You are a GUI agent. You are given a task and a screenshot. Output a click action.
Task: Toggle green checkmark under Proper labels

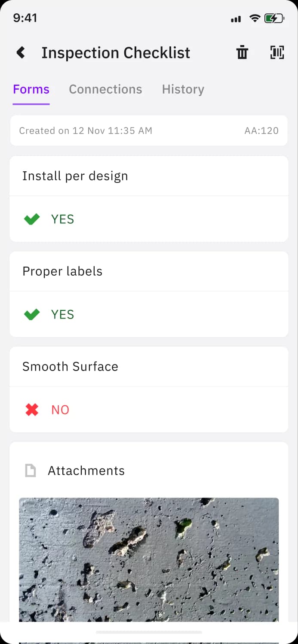[x=32, y=315]
